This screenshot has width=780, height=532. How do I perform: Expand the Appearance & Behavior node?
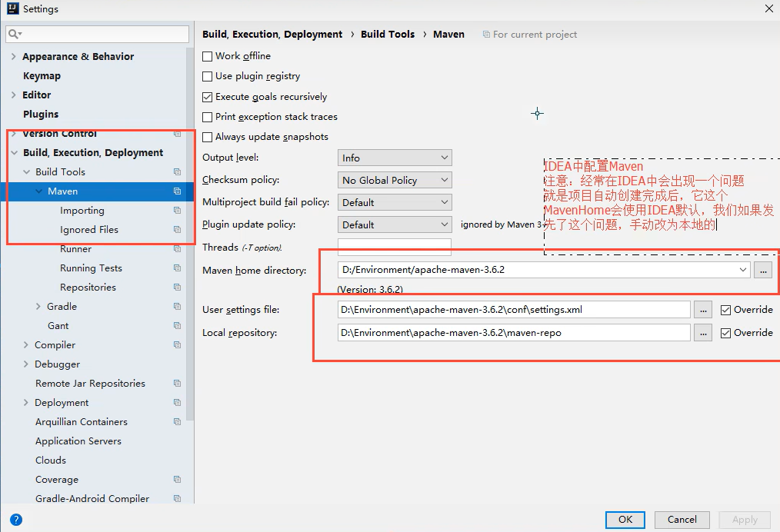click(x=13, y=56)
